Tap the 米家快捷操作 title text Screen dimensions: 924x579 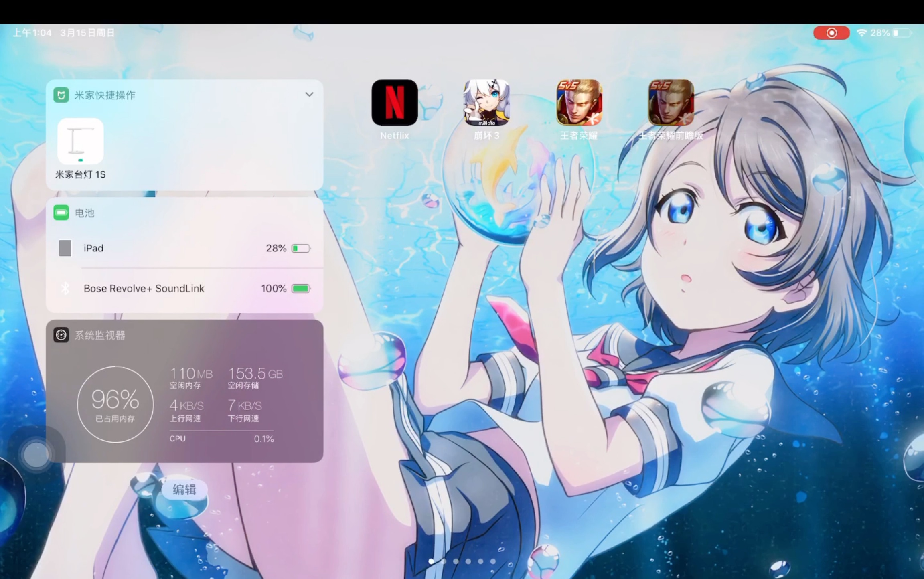click(105, 95)
